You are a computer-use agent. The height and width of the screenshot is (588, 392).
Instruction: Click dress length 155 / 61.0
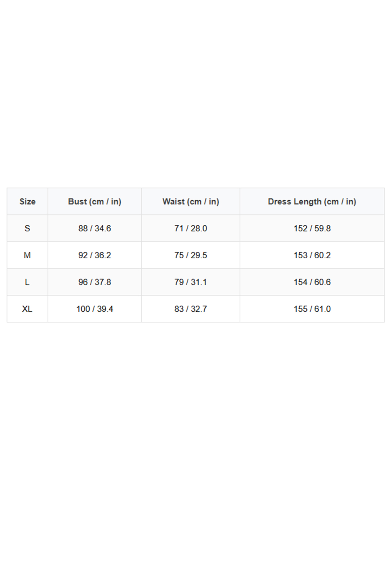click(312, 309)
